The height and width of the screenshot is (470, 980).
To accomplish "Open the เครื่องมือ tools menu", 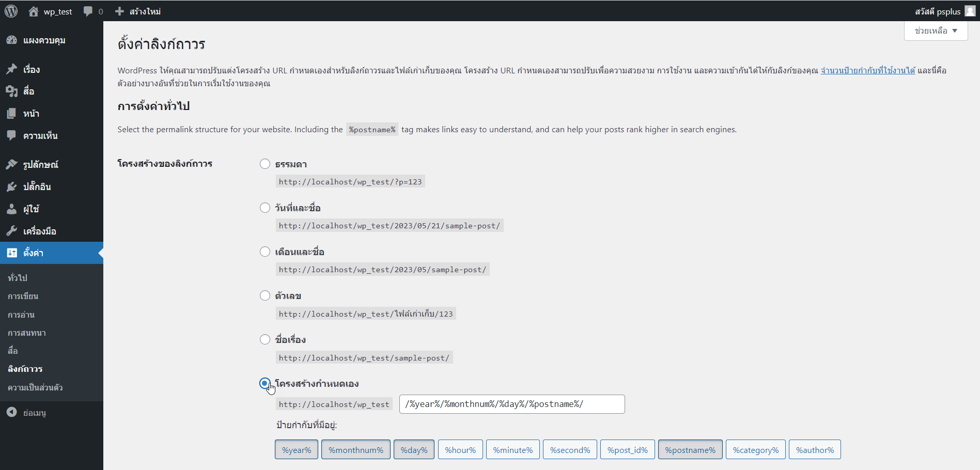I will pos(52,231).
